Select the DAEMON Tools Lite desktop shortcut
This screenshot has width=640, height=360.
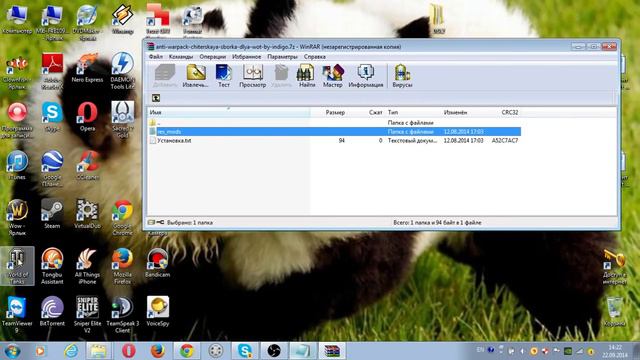(122, 70)
